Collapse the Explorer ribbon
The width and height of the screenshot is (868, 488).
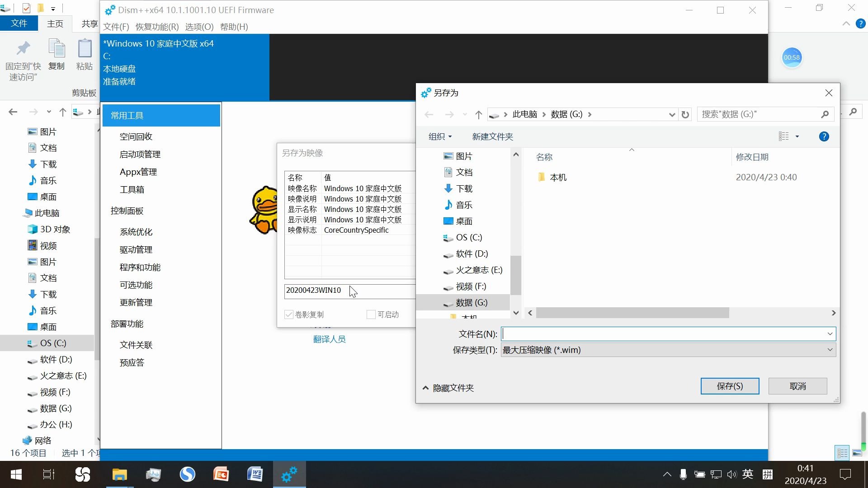[x=846, y=23]
